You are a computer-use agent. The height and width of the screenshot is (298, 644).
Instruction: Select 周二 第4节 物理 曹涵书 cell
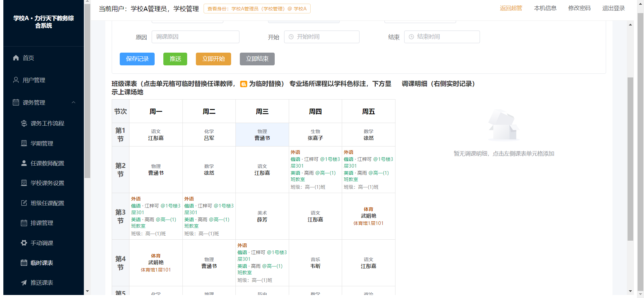tap(209, 263)
